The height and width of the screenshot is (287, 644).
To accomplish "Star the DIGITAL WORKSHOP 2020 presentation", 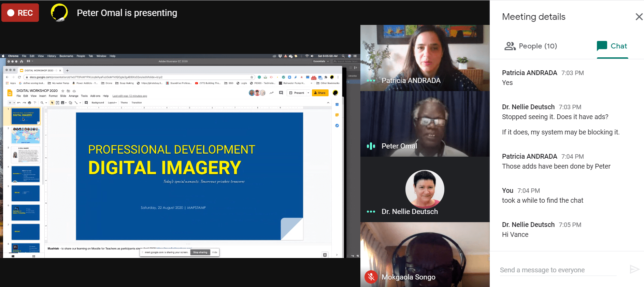I will pos(63,91).
